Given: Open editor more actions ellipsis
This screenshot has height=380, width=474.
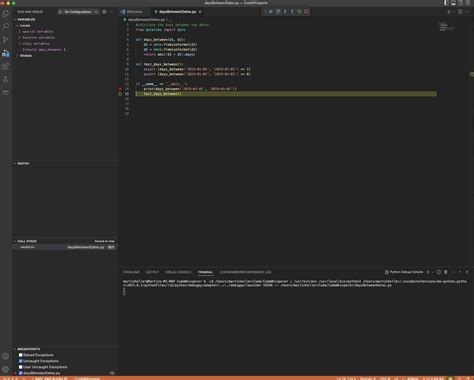Looking at the screenshot, I should pos(467,12).
